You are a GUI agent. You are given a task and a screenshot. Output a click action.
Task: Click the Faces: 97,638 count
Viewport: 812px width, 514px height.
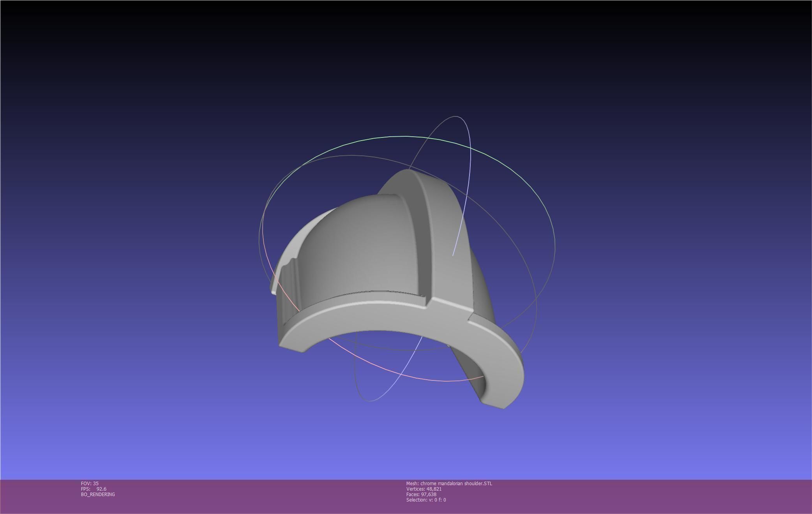coord(421,494)
